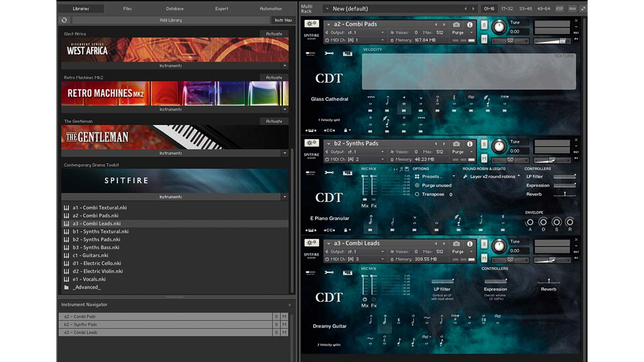644x362 pixels.
Task: Switch to the Files tab
Action: [127, 9]
